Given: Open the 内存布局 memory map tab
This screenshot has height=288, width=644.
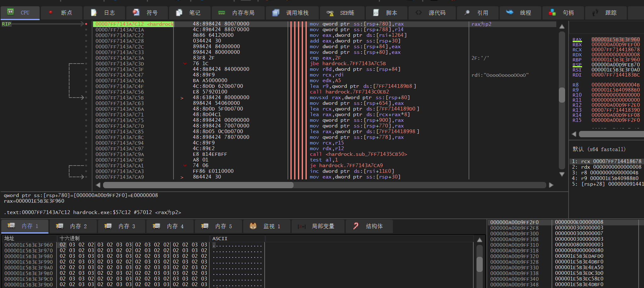Looking at the screenshot, I should click(x=238, y=13).
